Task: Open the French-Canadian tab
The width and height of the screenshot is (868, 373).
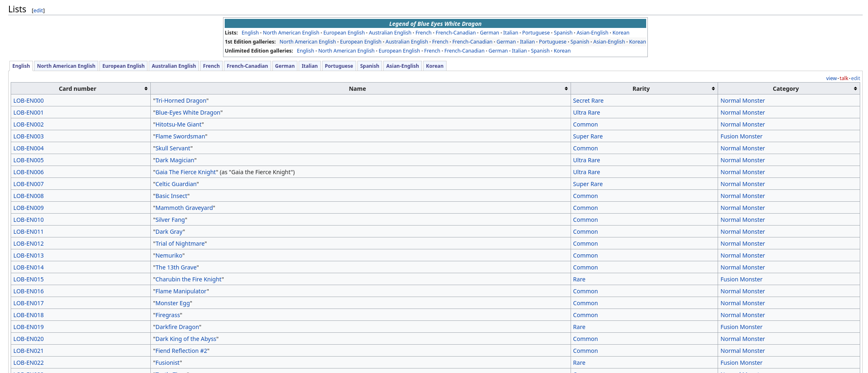Action: pyautogui.click(x=247, y=66)
